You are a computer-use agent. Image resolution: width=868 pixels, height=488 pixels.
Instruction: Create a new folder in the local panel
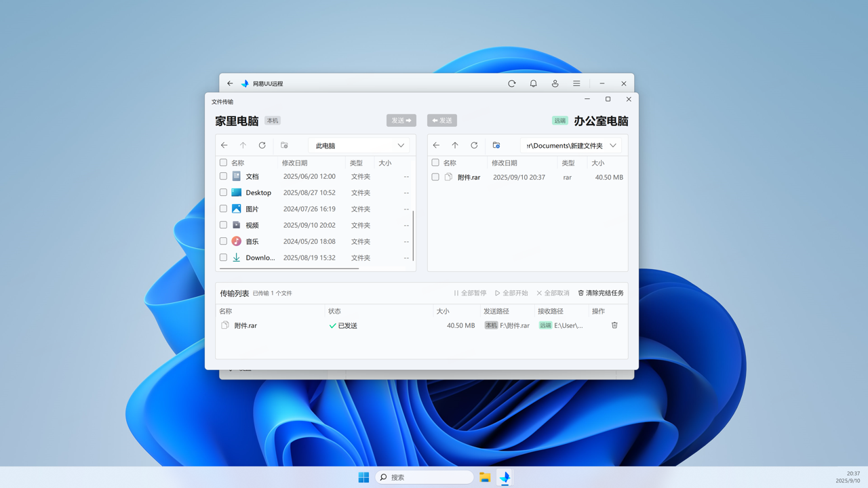(x=283, y=144)
